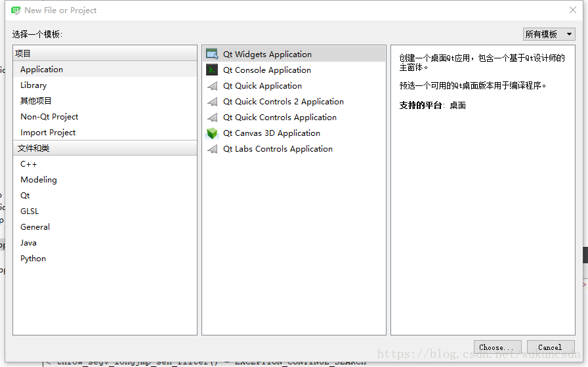
Task: Select the C++ files category
Action: (105, 164)
